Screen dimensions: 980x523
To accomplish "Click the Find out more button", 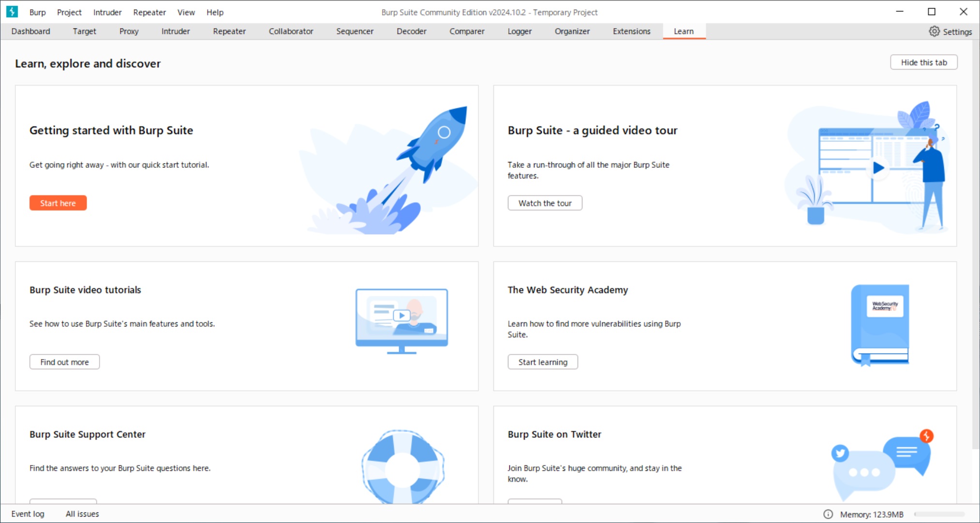I will click(65, 362).
